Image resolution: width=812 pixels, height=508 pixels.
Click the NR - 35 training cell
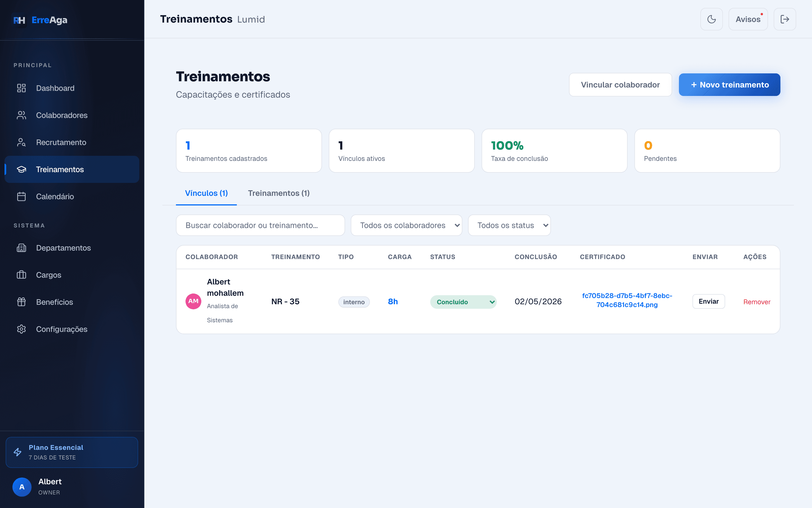click(x=285, y=301)
